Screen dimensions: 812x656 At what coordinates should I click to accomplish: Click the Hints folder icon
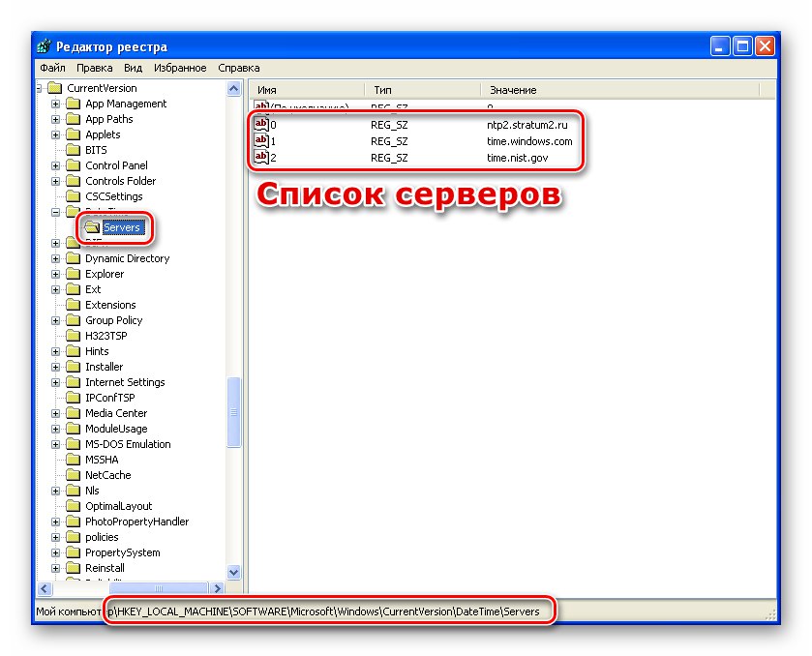click(x=73, y=351)
